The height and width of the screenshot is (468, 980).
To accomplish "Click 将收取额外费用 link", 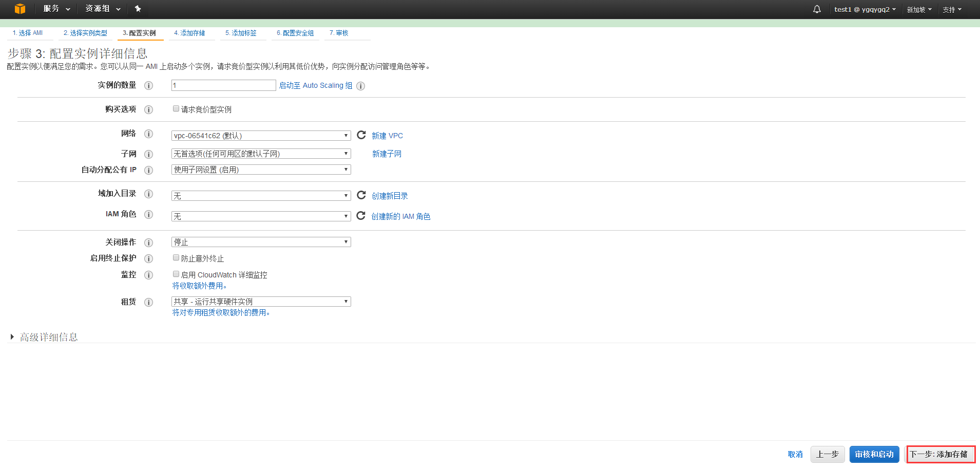I will 199,286.
